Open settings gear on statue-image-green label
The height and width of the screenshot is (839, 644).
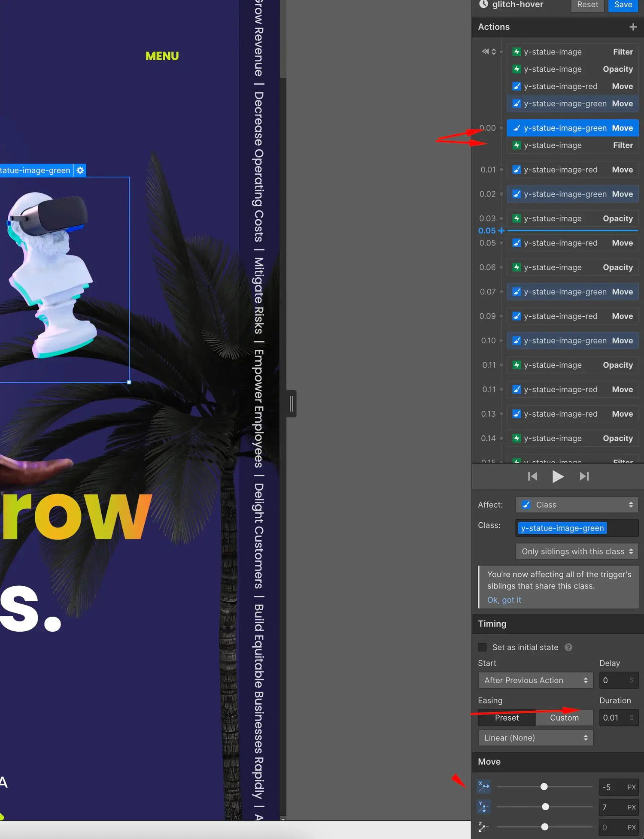(x=80, y=170)
